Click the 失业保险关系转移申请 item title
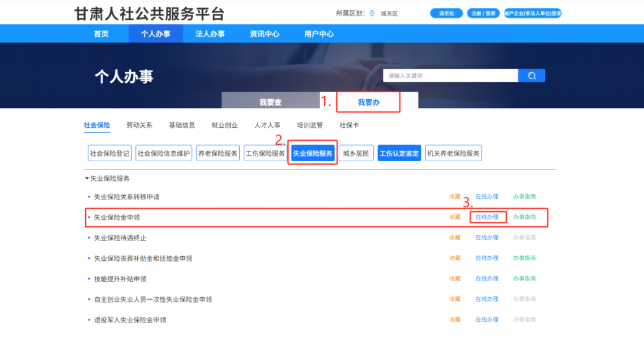The image size is (644, 363). [126, 197]
